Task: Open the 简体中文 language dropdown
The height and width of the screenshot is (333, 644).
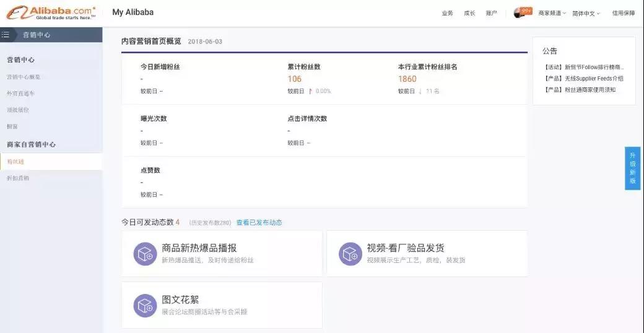Action: pyautogui.click(x=586, y=13)
